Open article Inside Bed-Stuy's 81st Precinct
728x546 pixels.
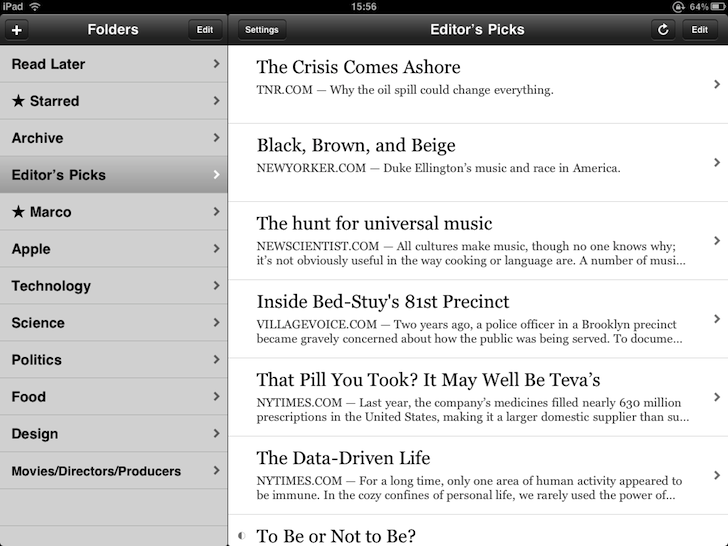click(x=478, y=319)
